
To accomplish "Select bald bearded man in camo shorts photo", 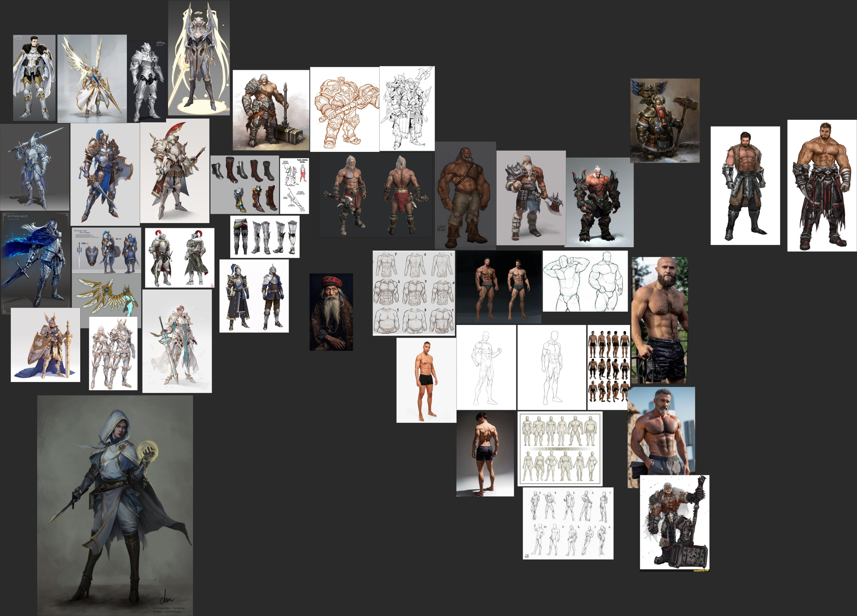I will (660, 321).
